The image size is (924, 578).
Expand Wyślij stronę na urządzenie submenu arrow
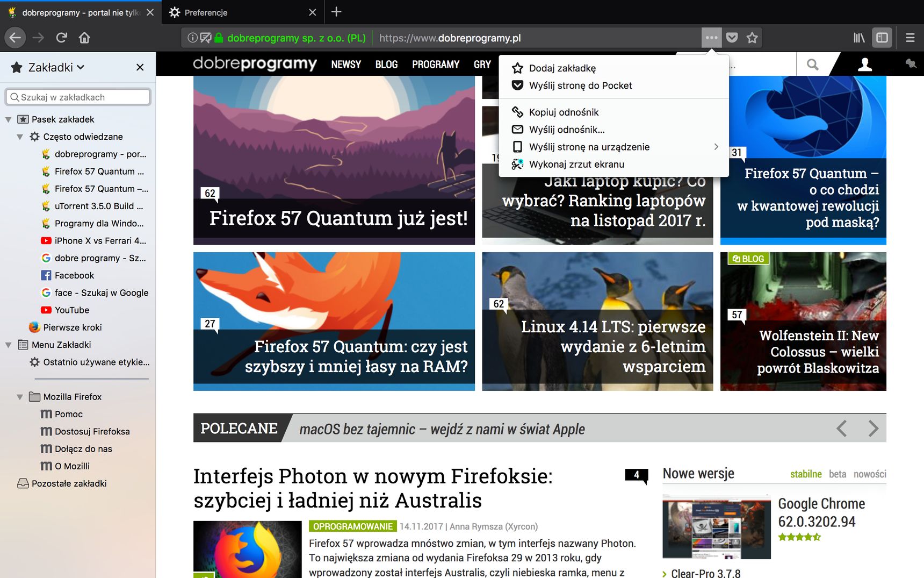716,147
